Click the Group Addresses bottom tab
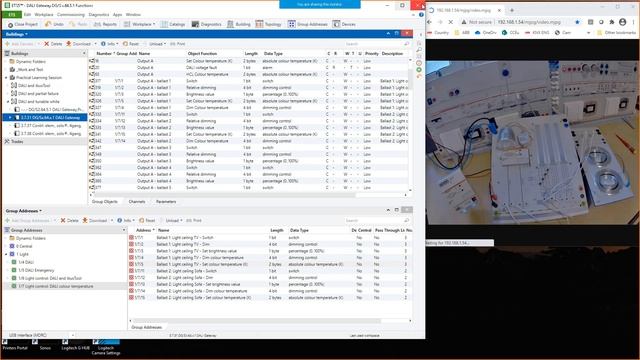Screen dimensions: 640x360 (x=147, y=327)
